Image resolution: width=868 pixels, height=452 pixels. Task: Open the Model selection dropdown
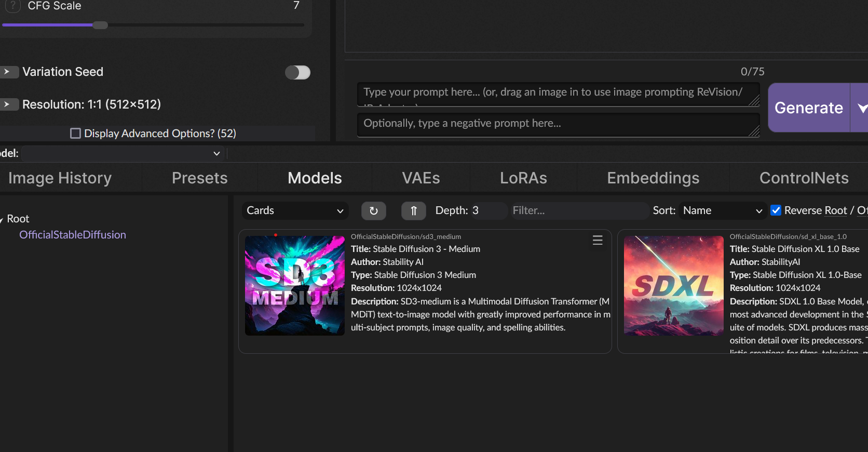coord(123,153)
